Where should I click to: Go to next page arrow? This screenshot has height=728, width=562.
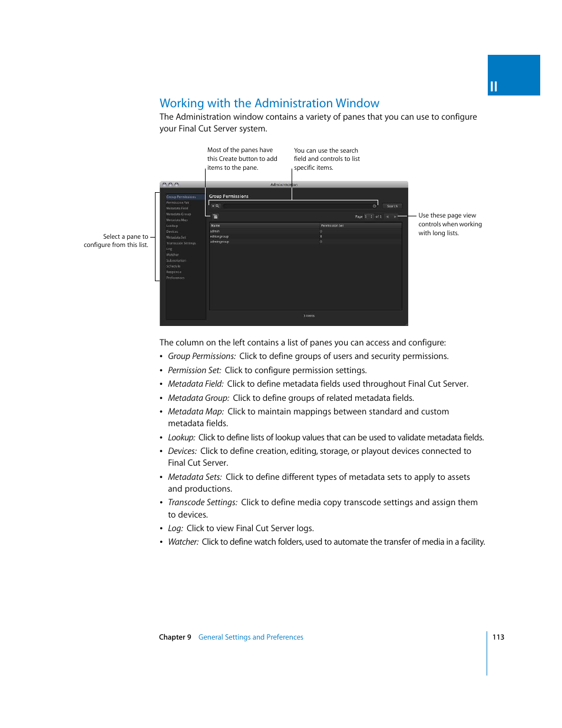click(395, 216)
